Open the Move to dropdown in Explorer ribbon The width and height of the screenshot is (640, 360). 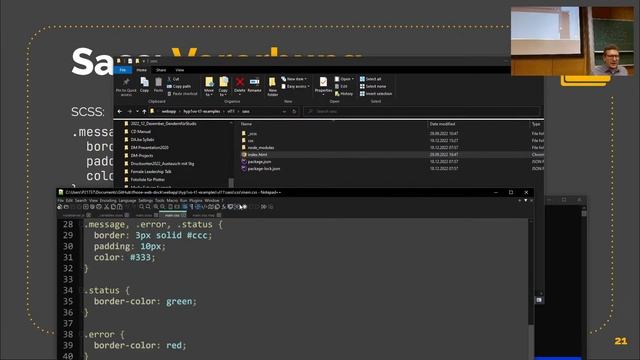[209, 87]
